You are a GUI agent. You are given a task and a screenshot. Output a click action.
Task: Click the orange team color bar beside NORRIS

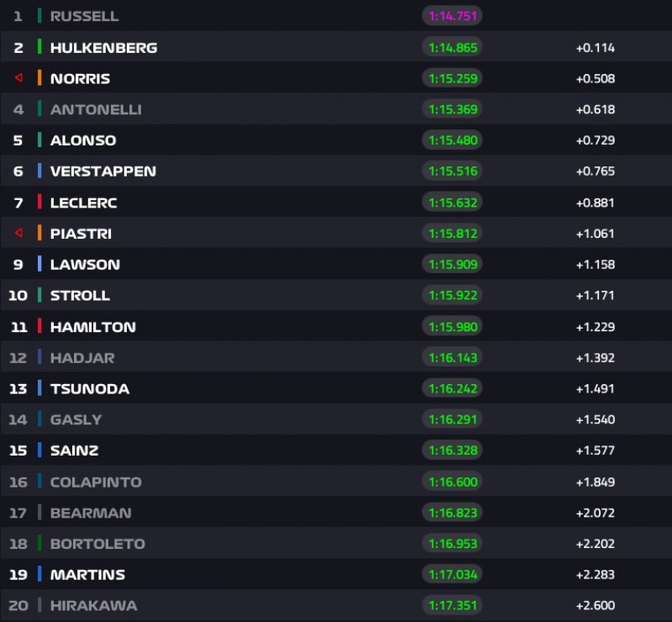click(x=39, y=78)
